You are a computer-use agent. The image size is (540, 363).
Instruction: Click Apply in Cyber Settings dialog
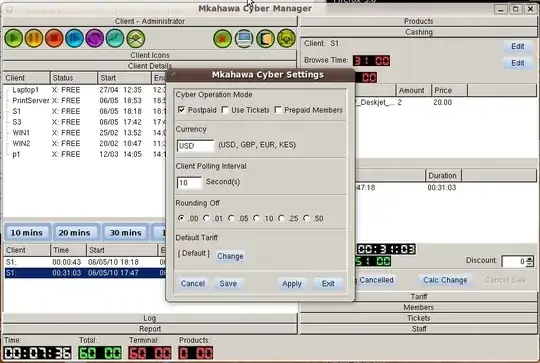(x=292, y=283)
